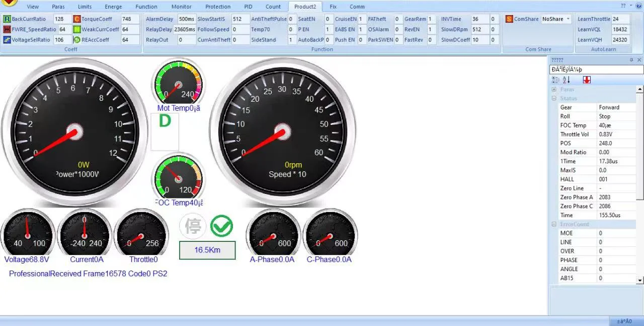Click the green checkmark status icon

221,226
